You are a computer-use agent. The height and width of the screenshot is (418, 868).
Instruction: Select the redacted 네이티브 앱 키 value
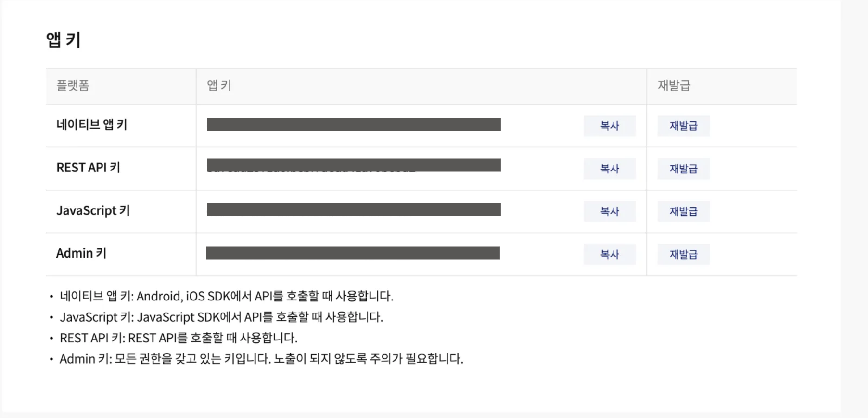point(354,124)
